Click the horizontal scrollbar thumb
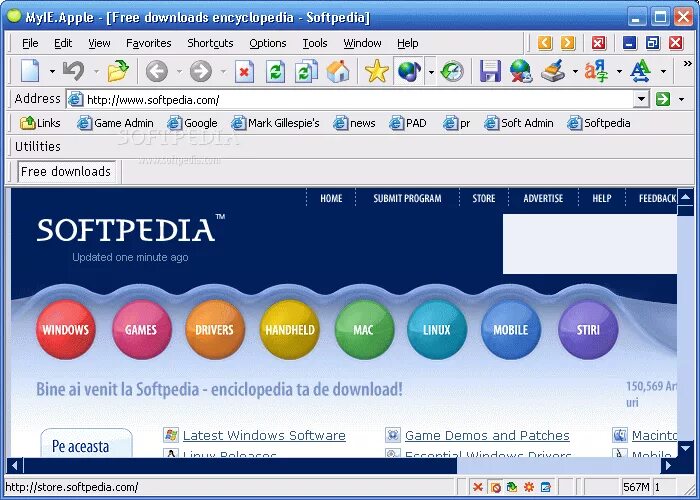700x500 pixels. (x=240, y=466)
